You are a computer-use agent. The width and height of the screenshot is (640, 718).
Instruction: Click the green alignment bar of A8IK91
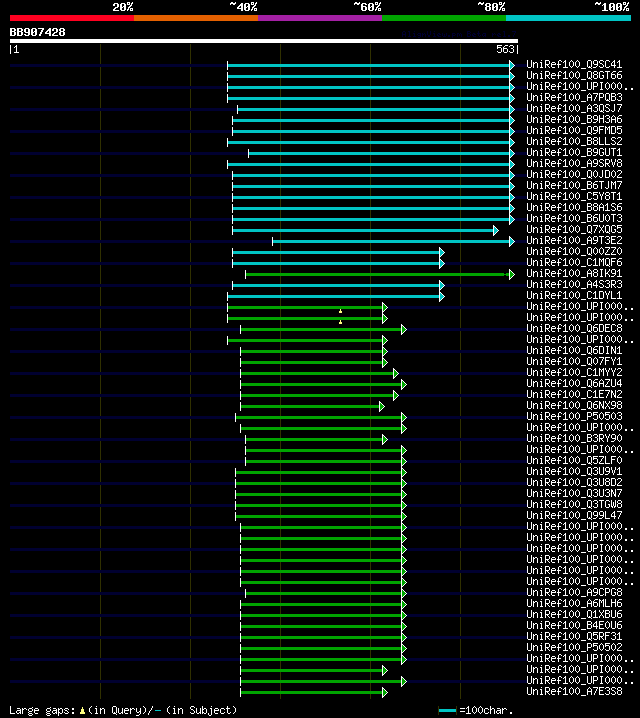pos(380,274)
